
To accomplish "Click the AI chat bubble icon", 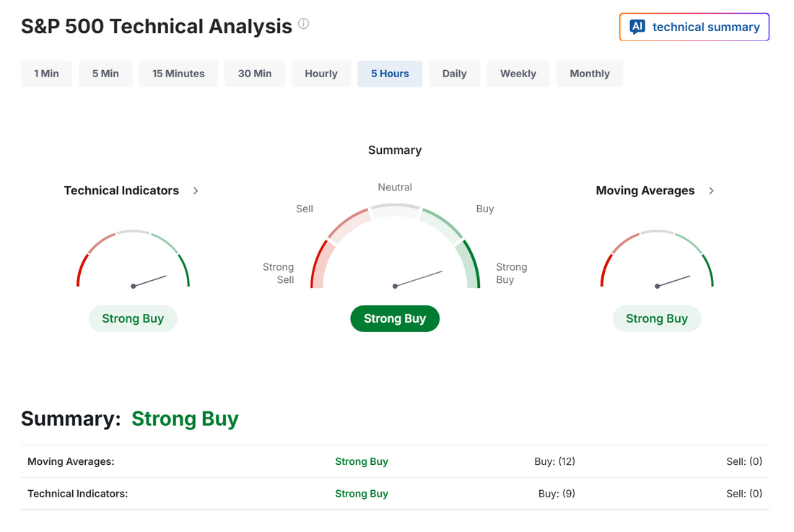I will pos(637,27).
